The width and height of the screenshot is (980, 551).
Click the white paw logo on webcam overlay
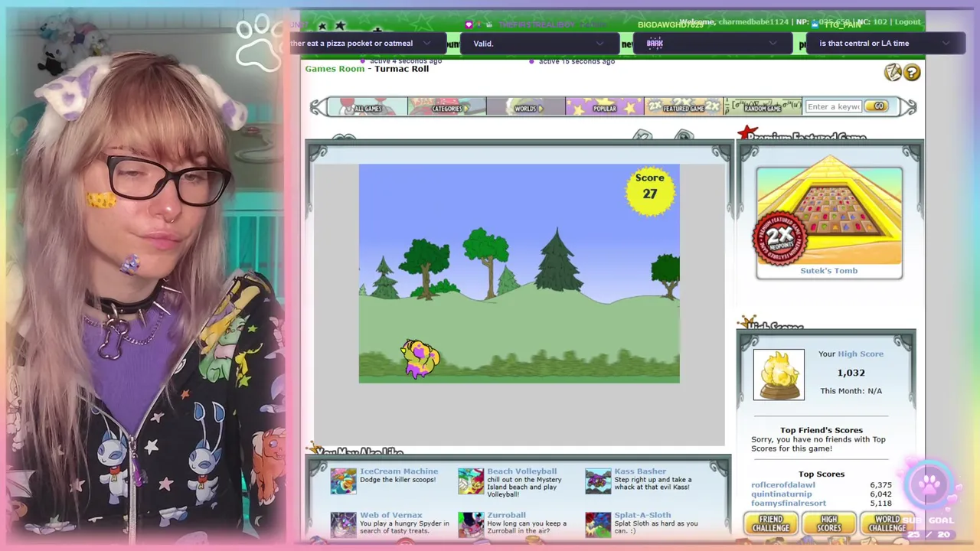[259, 41]
